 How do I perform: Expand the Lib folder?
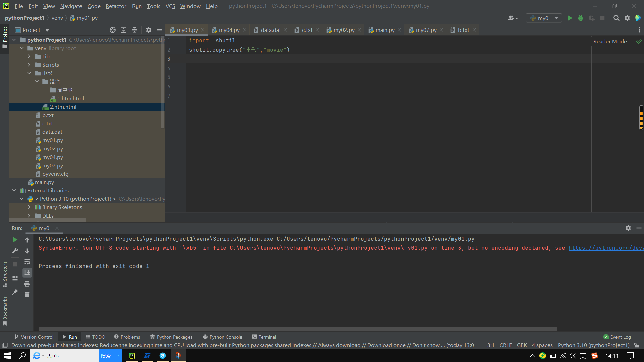pos(29,56)
